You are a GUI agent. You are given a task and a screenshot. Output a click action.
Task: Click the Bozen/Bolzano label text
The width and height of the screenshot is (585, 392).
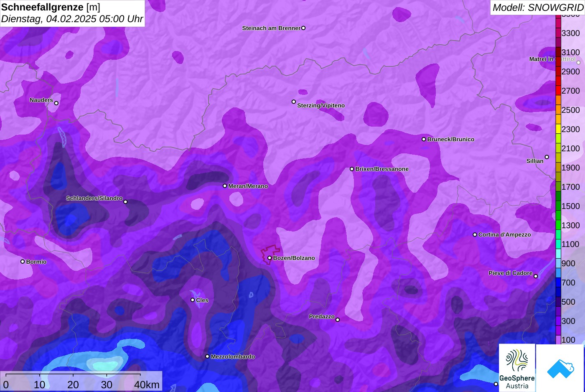coord(294,258)
